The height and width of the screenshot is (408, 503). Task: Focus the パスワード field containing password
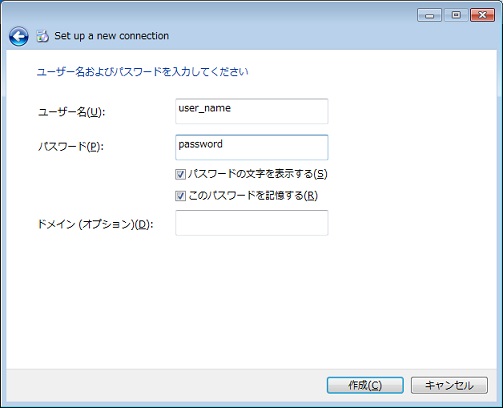point(252,147)
